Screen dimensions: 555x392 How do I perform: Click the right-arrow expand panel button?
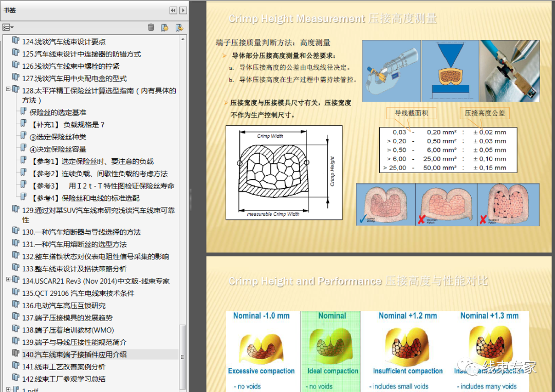tap(183, 10)
